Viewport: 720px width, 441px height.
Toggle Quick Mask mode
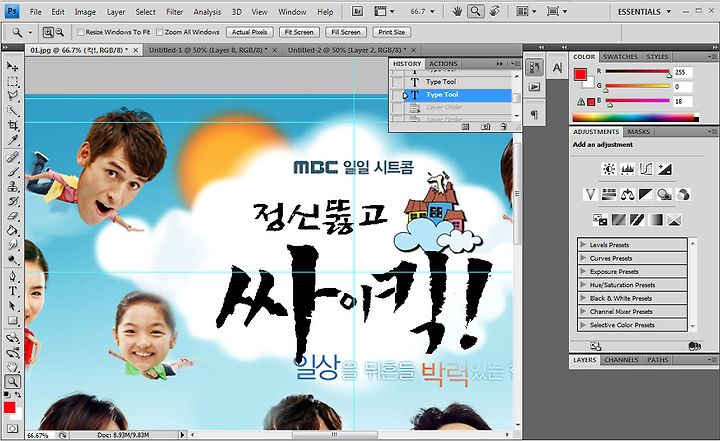pyautogui.click(x=12, y=429)
